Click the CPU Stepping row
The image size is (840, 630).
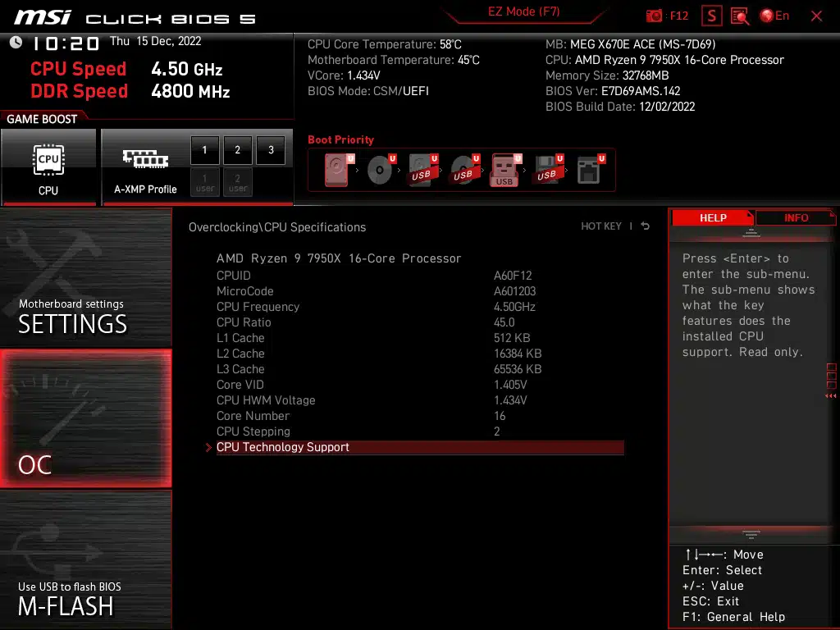pyautogui.click(x=420, y=431)
